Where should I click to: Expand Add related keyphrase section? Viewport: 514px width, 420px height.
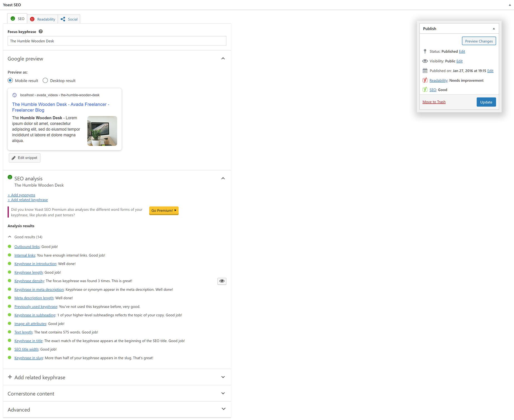point(223,377)
